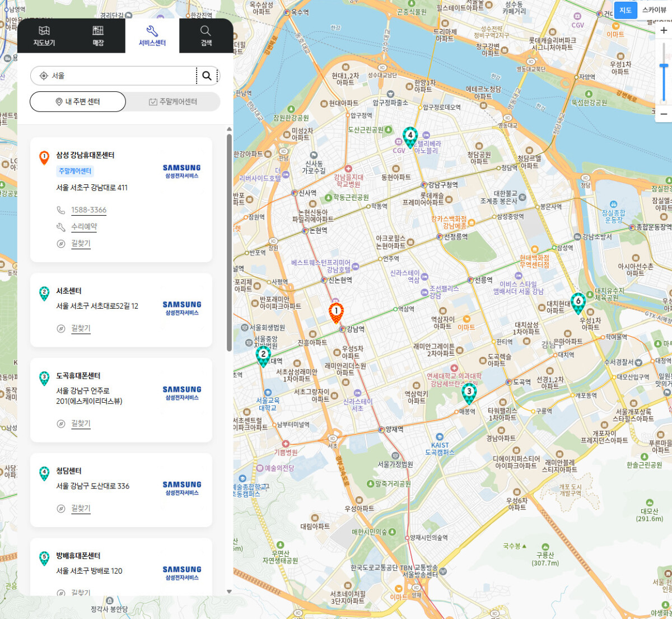Click map marker number 4 near CGV
This screenshot has height=619, width=672.
[x=410, y=136]
